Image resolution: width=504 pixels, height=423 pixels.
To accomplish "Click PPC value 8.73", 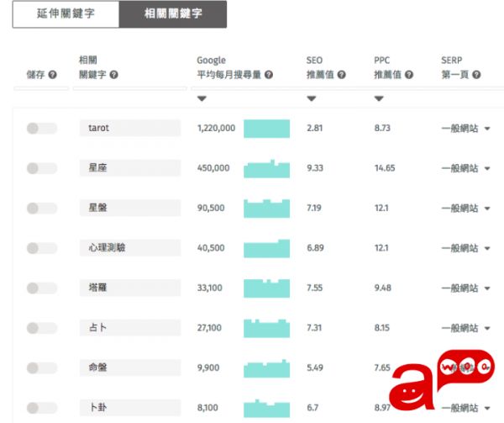I will [382, 129].
